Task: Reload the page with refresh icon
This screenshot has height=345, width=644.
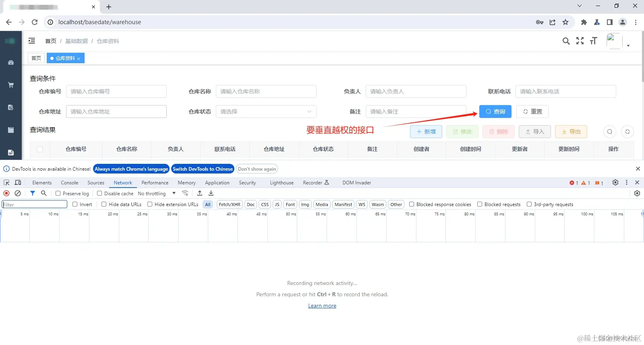Action: [35, 22]
